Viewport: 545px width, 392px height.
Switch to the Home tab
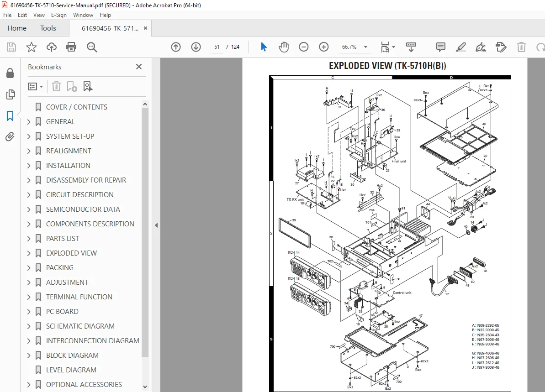(17, 28)
